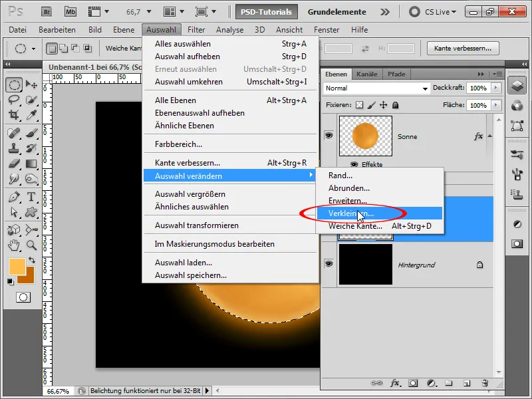The height and width of the screenshot is (399, 532).
Task: Click the Kante verbessern button
Action: pos(463,48)
